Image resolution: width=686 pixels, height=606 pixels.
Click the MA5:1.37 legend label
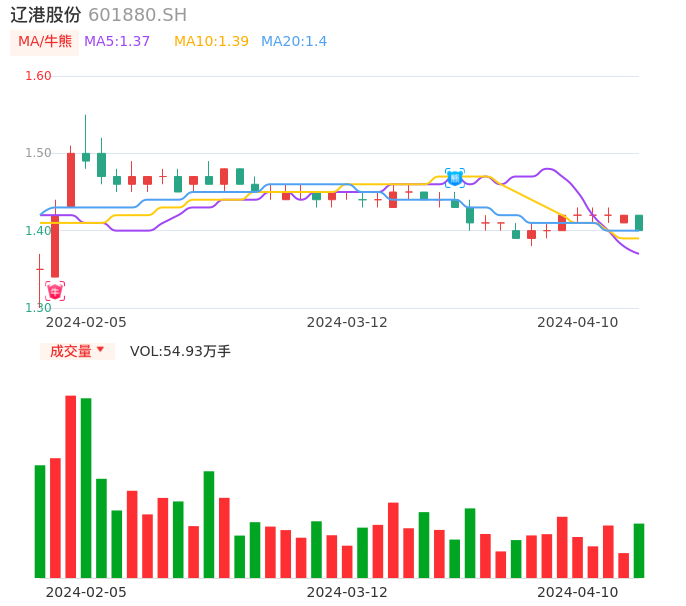click(117, 42)
